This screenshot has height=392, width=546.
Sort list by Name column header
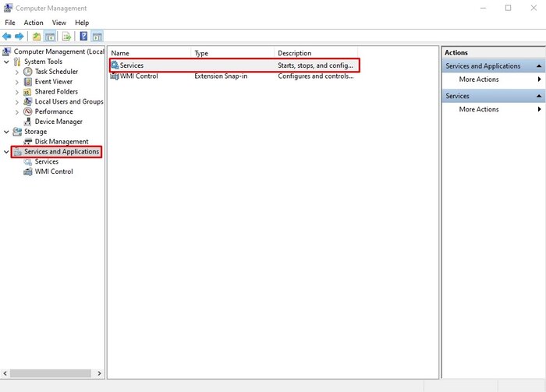point(150,53)
